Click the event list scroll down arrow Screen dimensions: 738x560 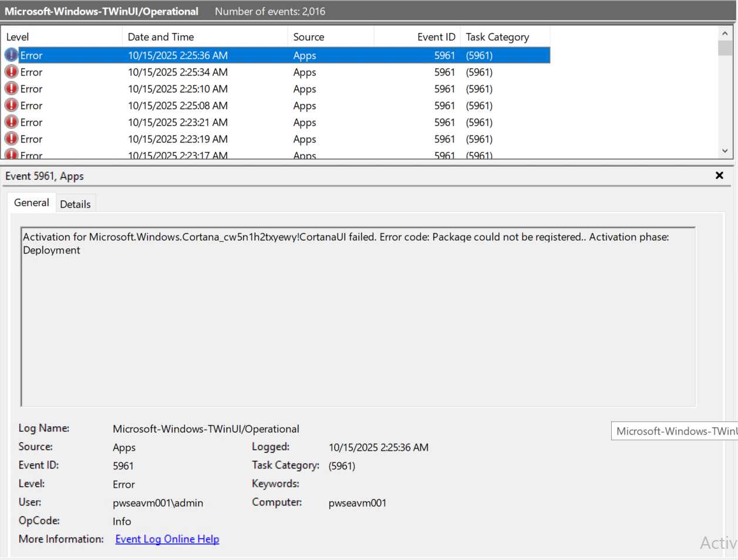pos(725,151)
